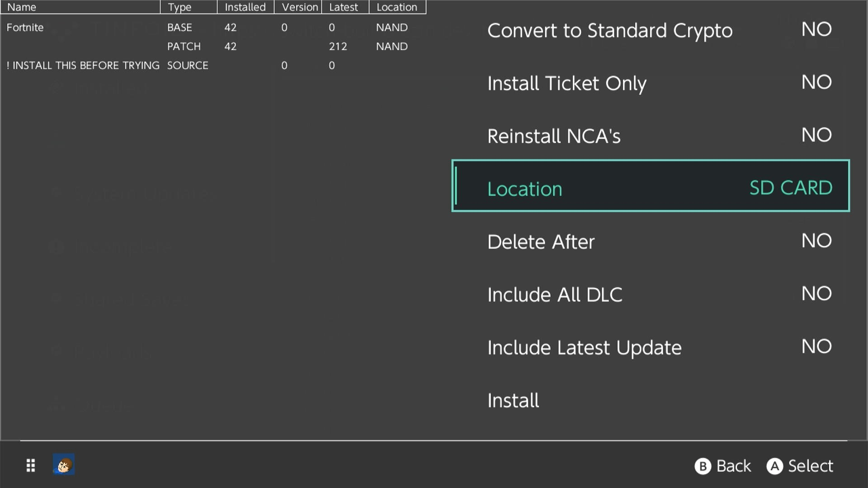Click the Type column header
The height and width of the screenshot is (488, 868).
pos(180,7)
